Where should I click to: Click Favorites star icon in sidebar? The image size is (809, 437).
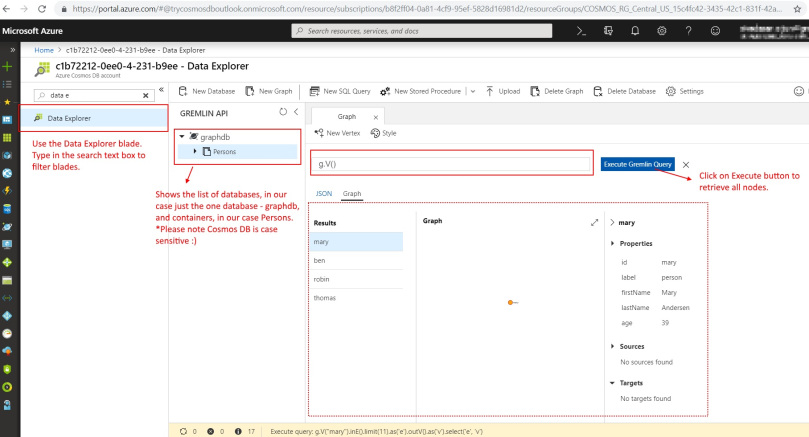[x=7, y=102]
